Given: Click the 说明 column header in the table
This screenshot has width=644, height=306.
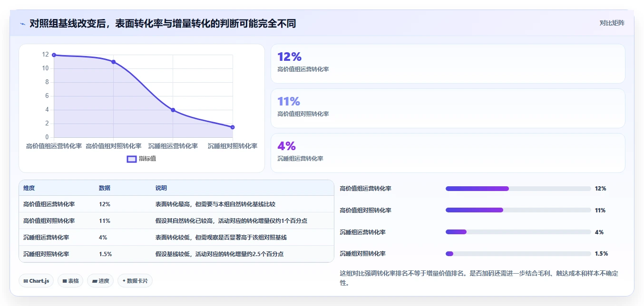Looking at the screenshot, I should tap(161, 188).
